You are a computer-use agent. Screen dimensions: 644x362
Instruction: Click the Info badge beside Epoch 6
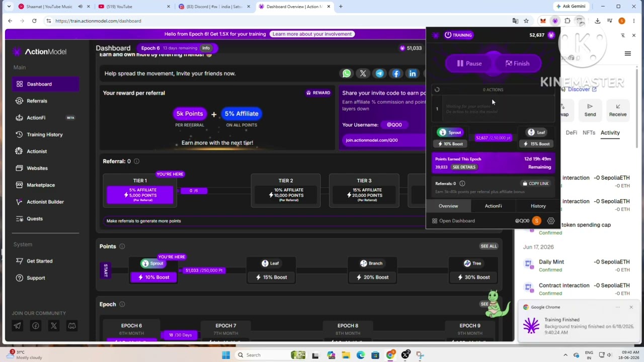[x=206, y=48]
